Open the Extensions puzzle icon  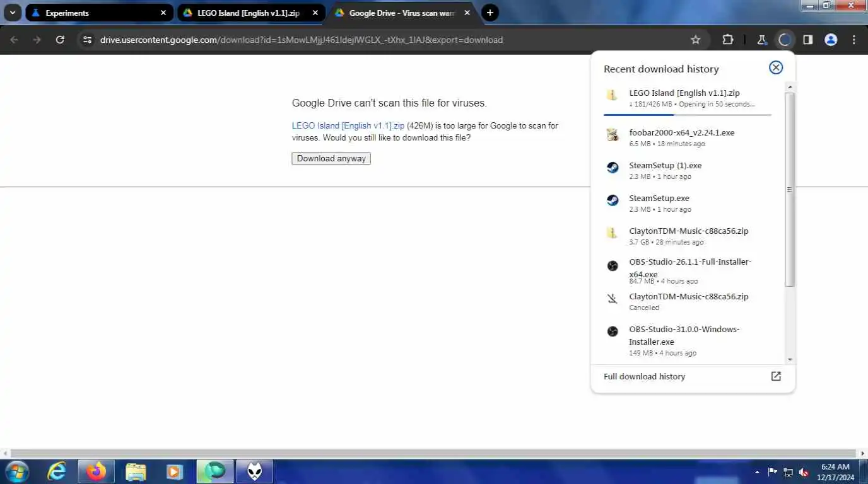[x=728, y=40]
